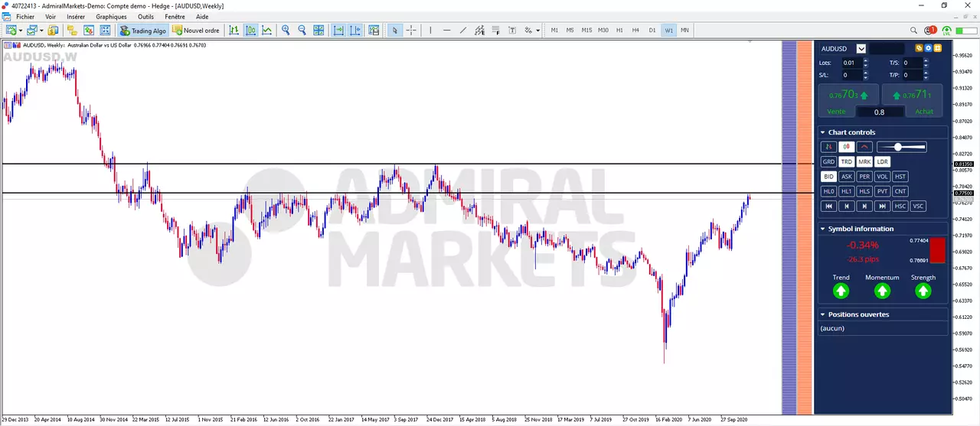
Task: Collapse the Chart controls section
Action: click(822, 132)
